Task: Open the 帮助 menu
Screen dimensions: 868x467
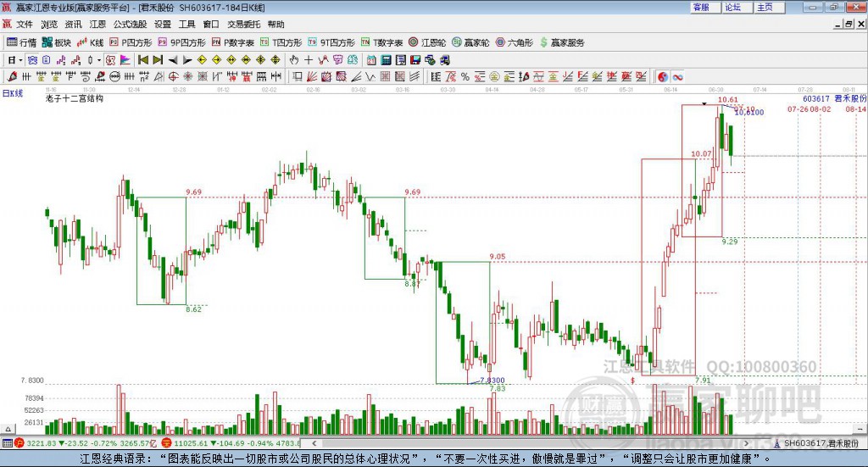Action: coord(275,25)
